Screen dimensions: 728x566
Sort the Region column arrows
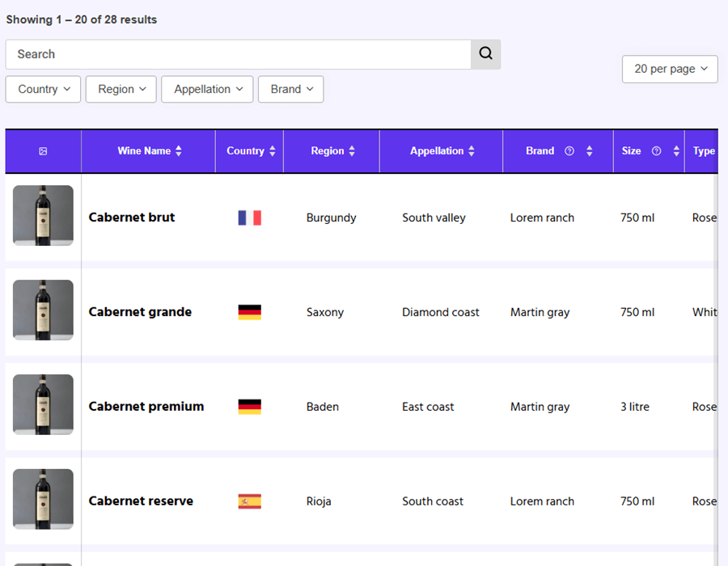click(x=352, y=150)
